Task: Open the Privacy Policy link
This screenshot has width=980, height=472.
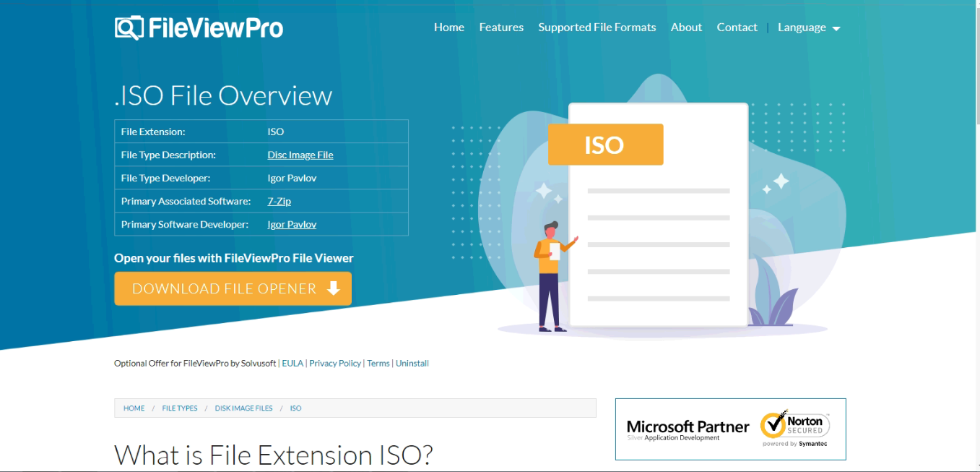Action: pos(335,364)
